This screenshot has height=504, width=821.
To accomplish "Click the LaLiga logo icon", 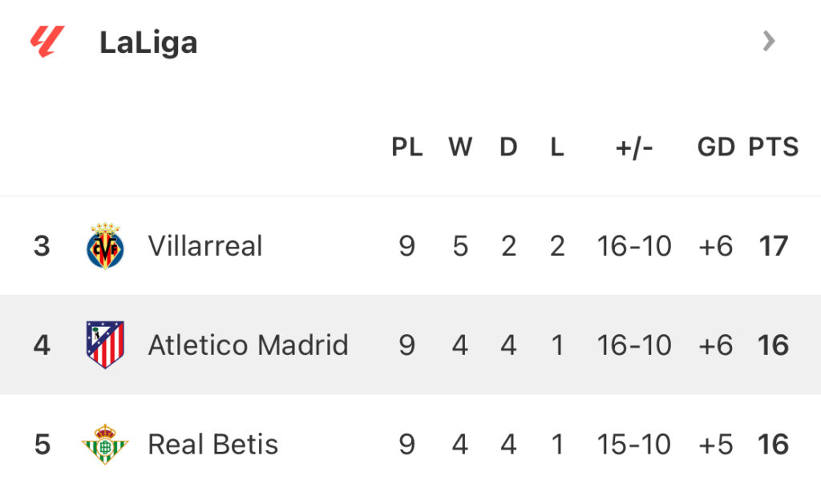I will point(47,42).
